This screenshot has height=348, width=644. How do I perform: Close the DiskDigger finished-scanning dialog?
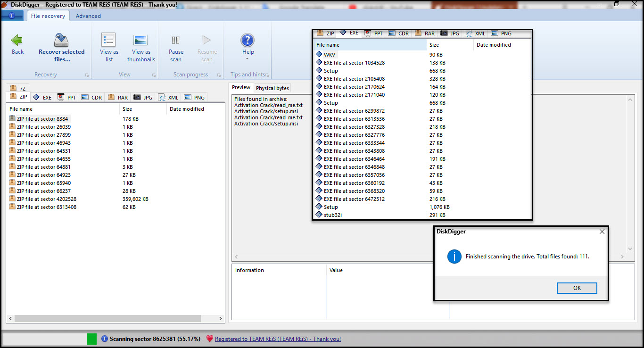(x=602, y=232)
